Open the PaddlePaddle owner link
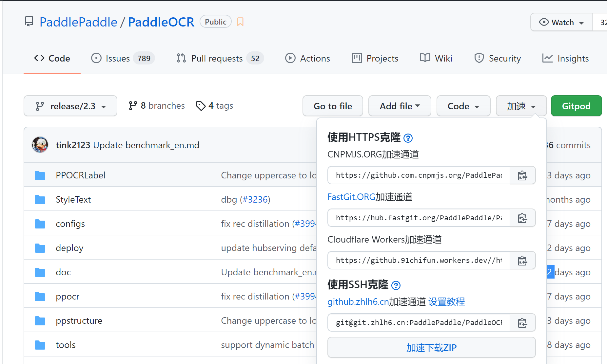 pos(78,22)
